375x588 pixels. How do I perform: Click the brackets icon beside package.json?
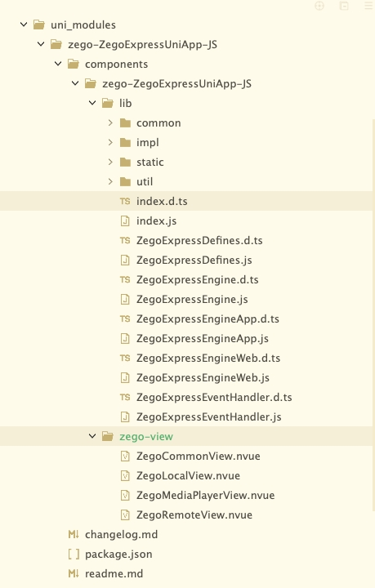click(74, 554)
